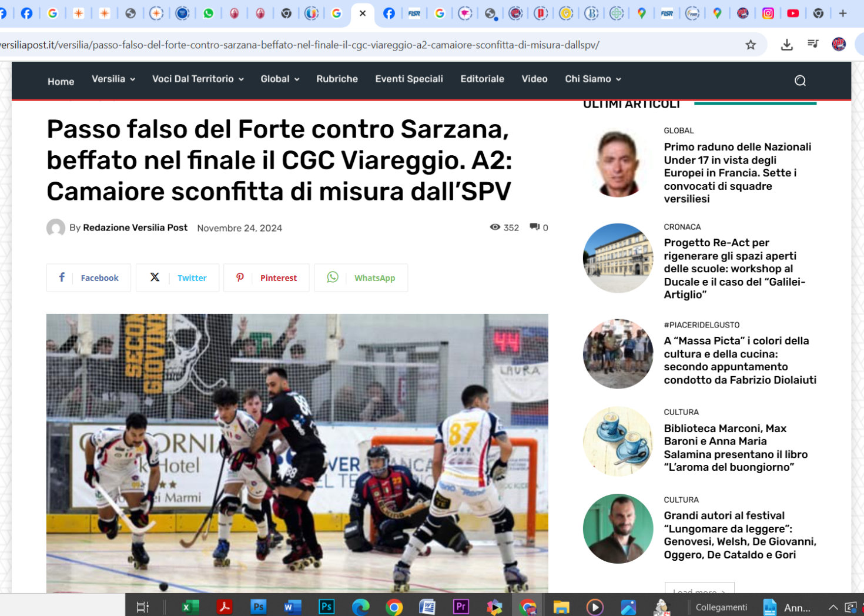
Task: Go to the Rubriche menu item
Action: [337, 79]
